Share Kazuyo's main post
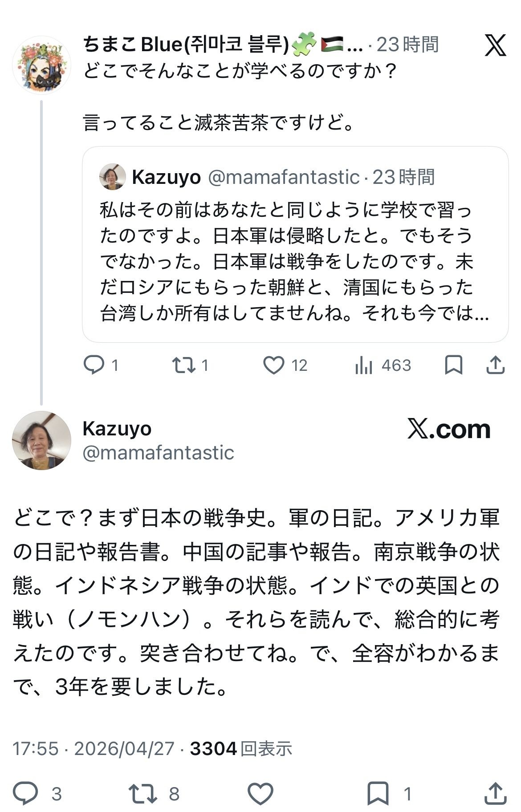This screenshot has width=521, height=812. (495, 793)
